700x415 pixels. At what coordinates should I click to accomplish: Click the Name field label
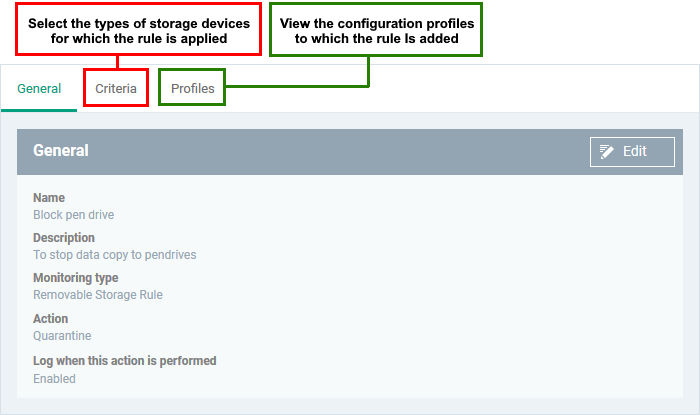(49, 198)
